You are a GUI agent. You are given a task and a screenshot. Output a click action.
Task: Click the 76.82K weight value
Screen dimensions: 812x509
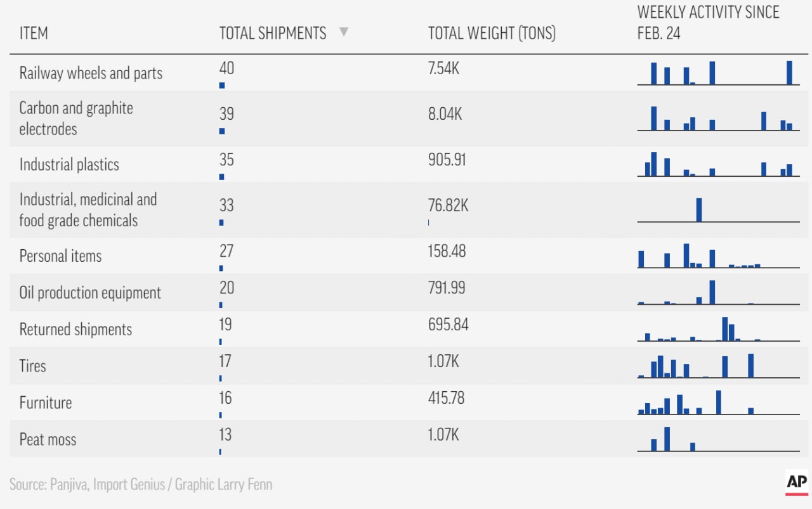tap(448, 205)
